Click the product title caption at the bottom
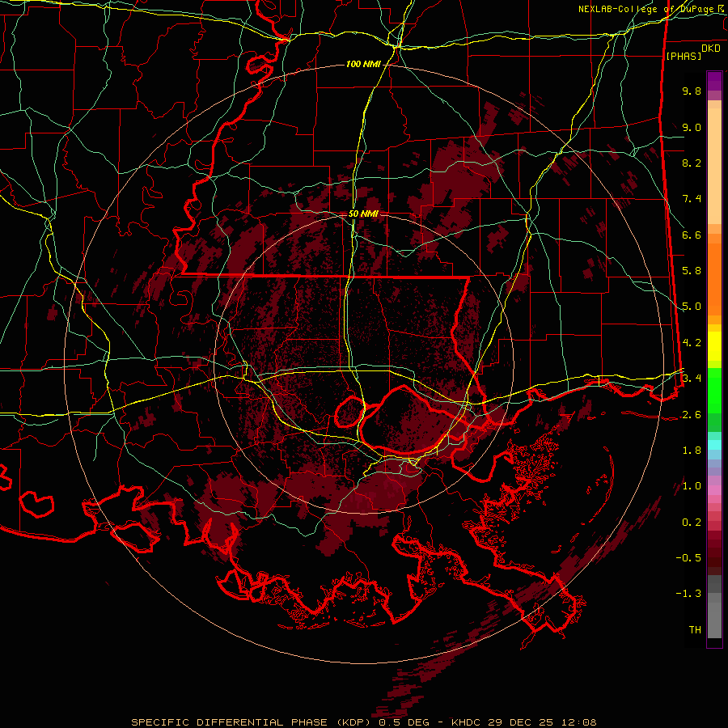 (364, 722)
